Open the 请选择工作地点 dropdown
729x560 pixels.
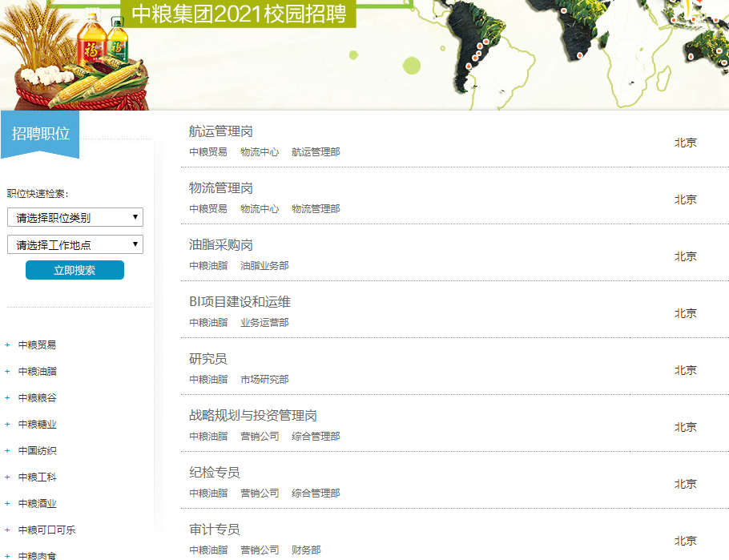[75, 244]
